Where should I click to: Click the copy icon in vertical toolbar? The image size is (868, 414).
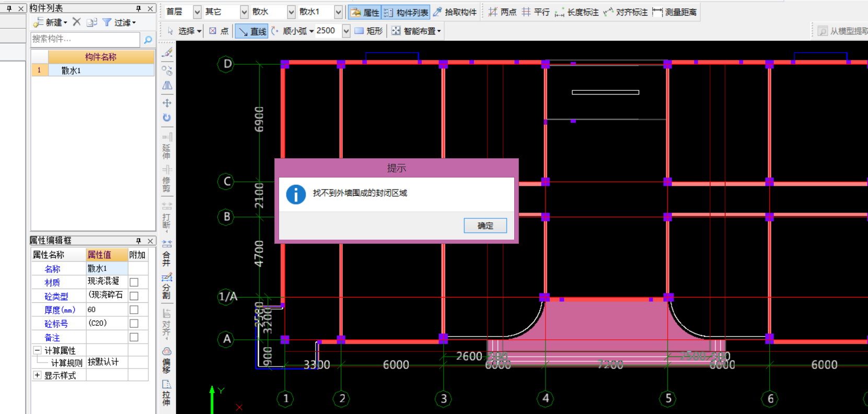click(x=167, y=70)
